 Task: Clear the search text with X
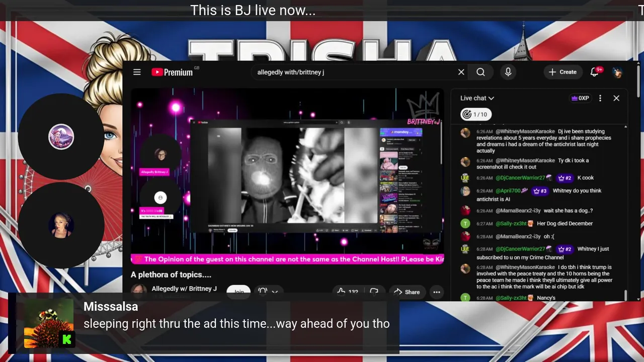461,72
